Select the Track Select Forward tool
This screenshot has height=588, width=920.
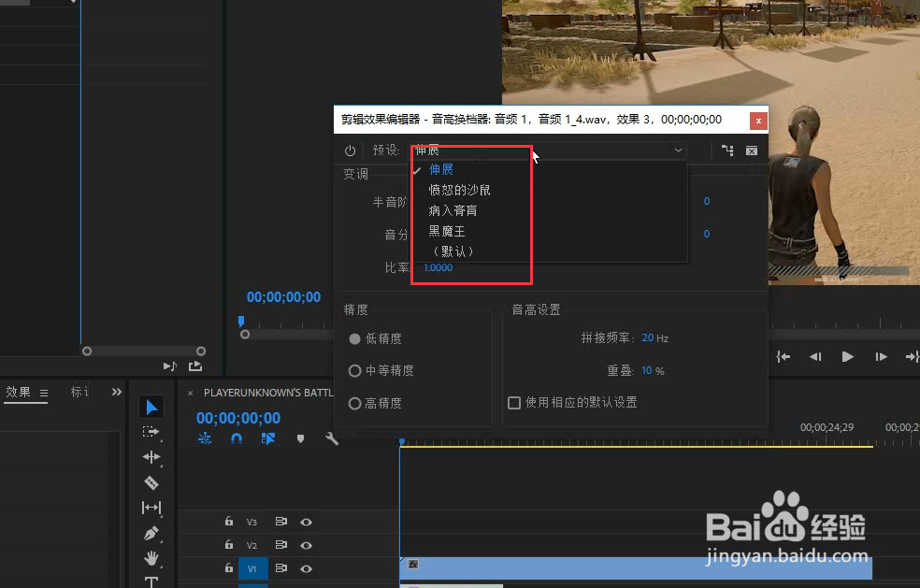tap(151, 432)
